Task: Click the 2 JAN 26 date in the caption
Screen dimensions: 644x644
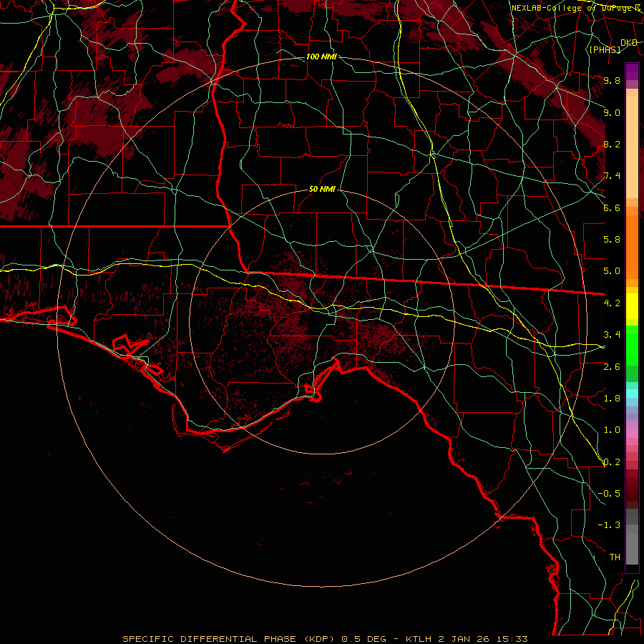Action: pos(463,639)
